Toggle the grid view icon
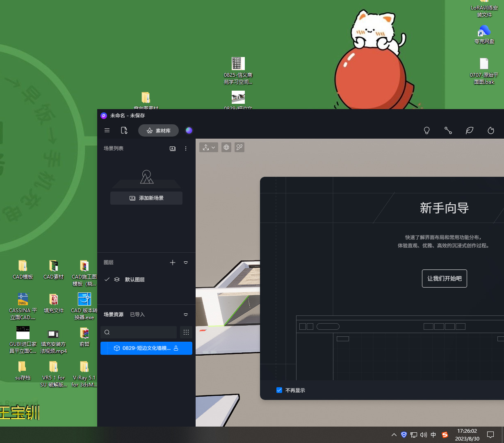The width and height of the screenshot is (504, 443). click(186, 332)
